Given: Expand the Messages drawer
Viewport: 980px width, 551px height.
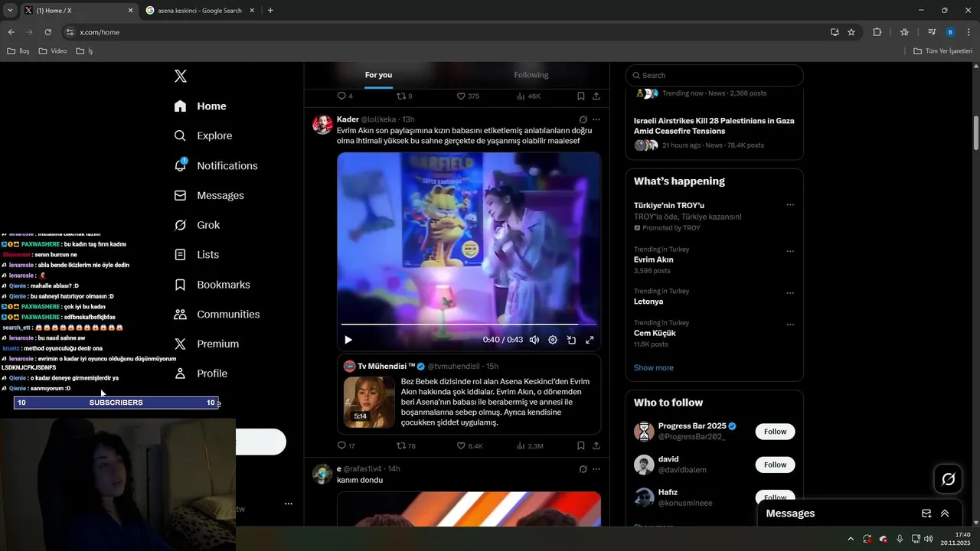Looking at the screenshot, I should pyautogui.click(x=945, y=514).
